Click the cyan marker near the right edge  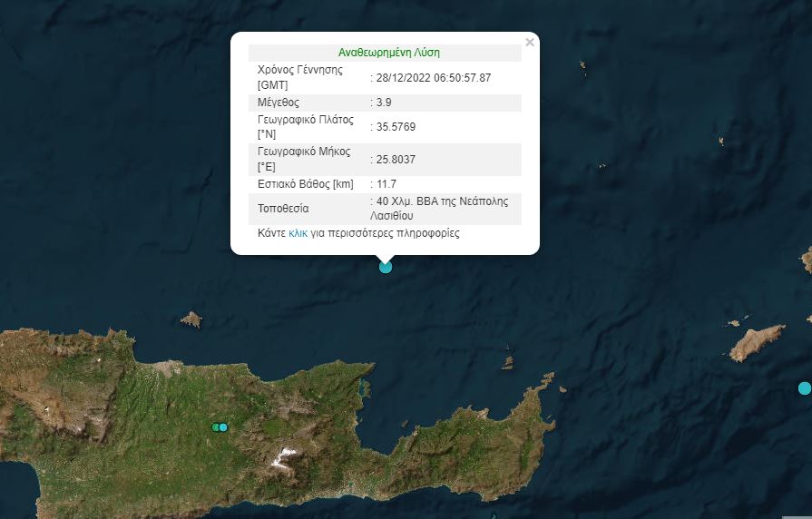[x=804, y=388]
